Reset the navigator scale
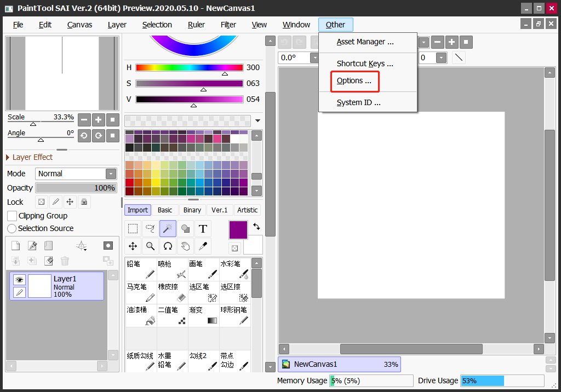This screenshot has width=561, height=392. (113, 119)
